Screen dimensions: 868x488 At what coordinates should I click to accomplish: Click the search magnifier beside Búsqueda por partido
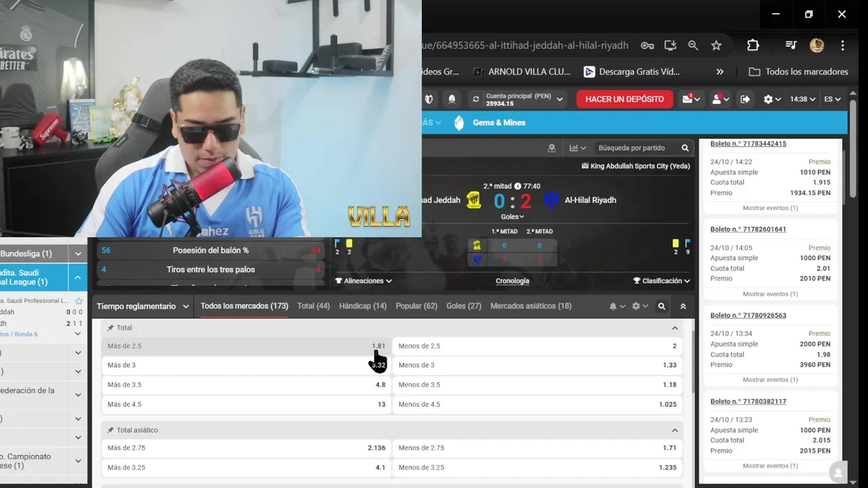[x=685, y=148]
